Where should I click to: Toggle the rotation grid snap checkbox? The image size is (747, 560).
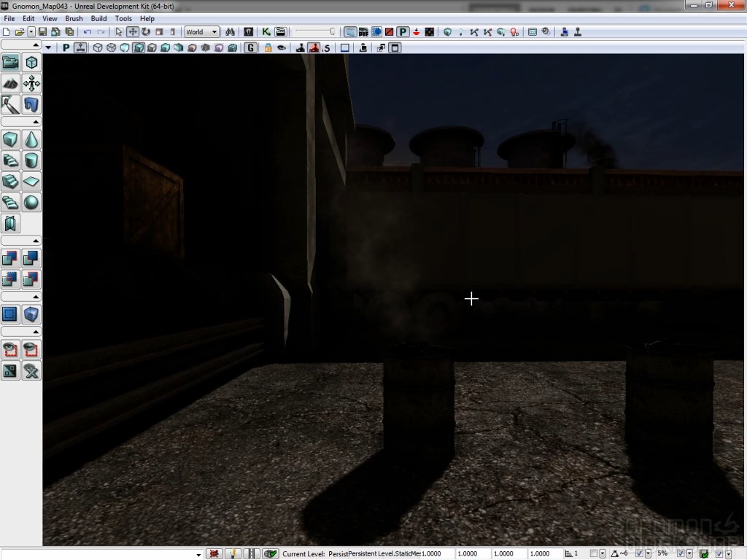tap(639, 553)
